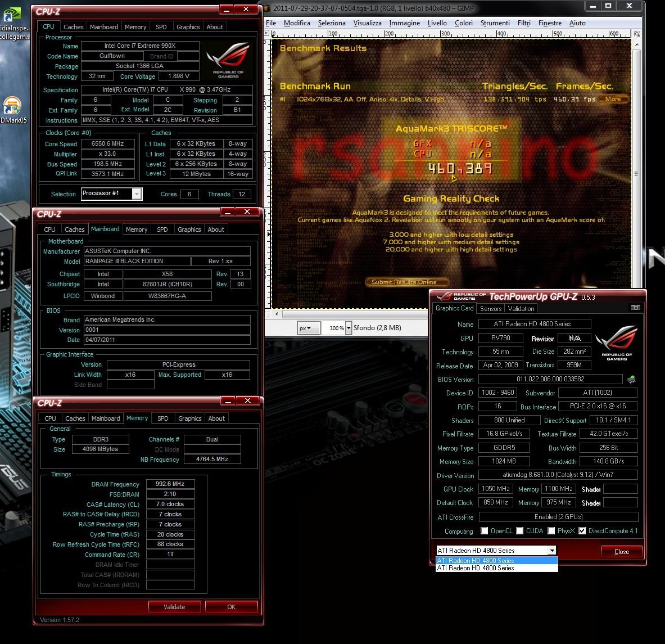
Task: Open the px unit dropdown in GIMP
Action: click(x=308, y=328)
